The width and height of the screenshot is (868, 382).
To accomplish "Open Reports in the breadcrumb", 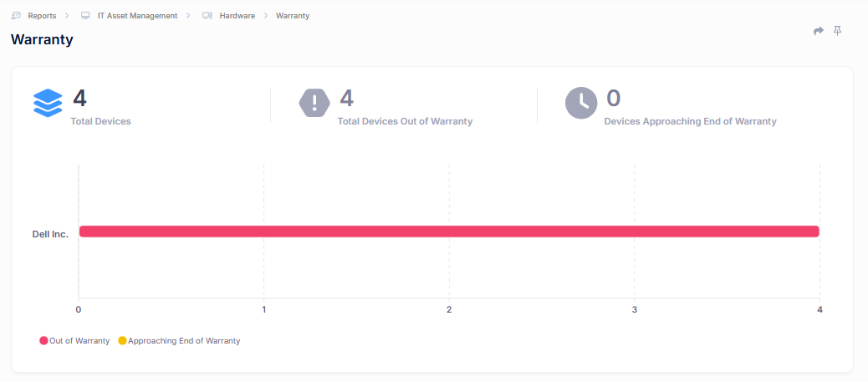I will [42, 16].
